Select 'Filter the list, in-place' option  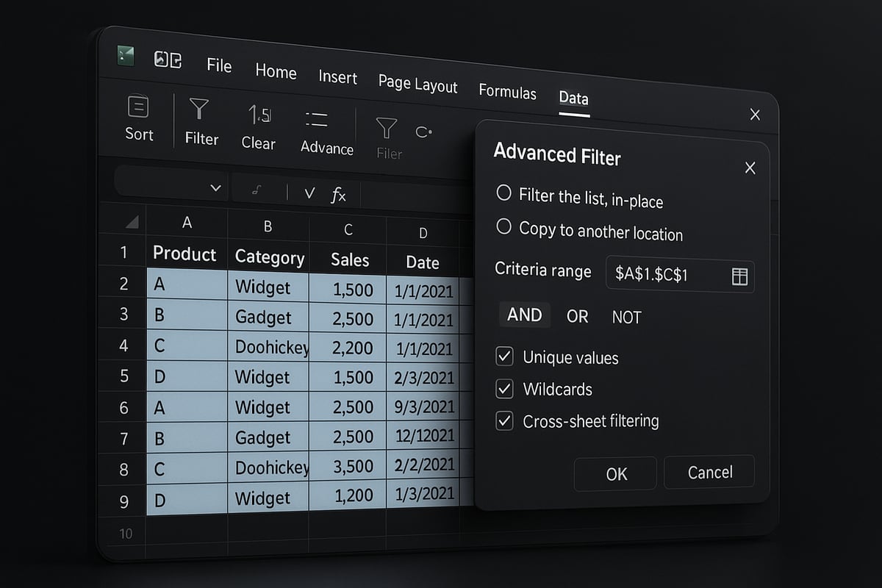[504, 193]
